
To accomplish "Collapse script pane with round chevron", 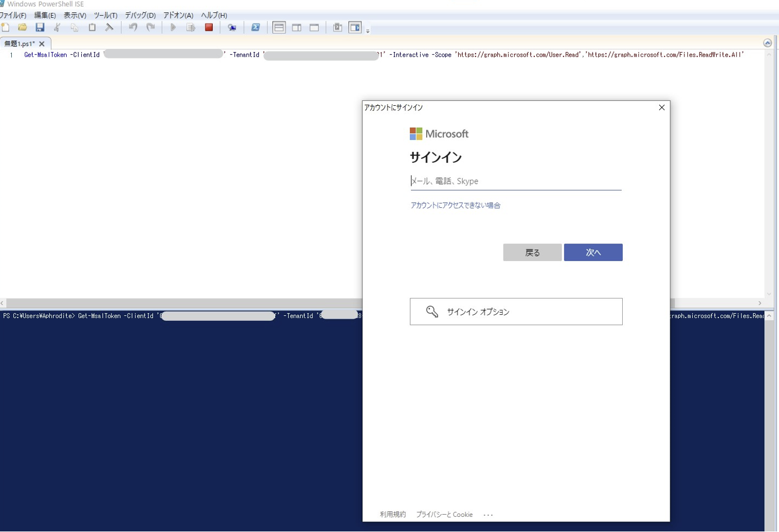I will [x=767, y=43].
